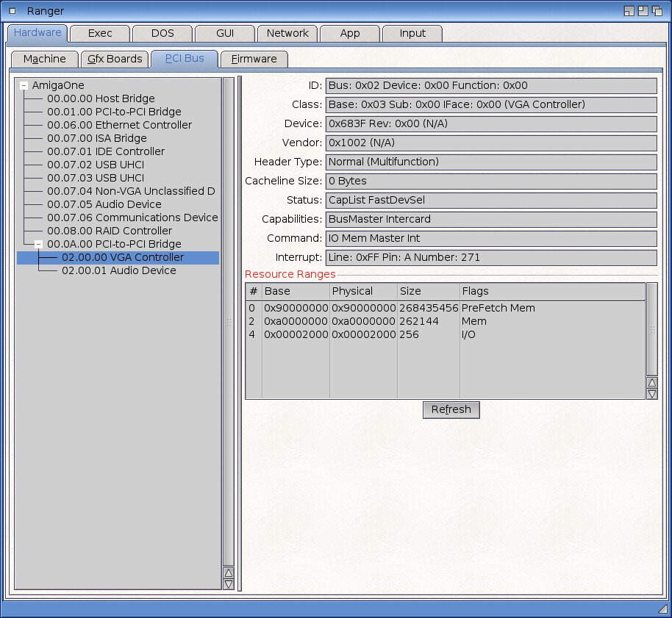Select 02.00.01 Audio Device
The height and width of the screenshot is (618, 672).
coord(118,270)
